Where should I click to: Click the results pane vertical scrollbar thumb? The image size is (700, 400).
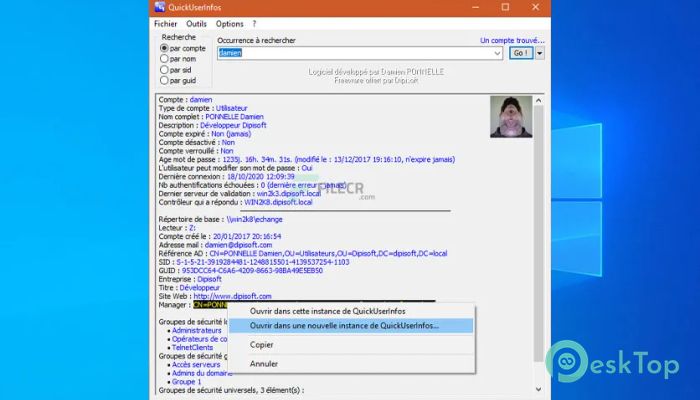click(x=538, y=233)
